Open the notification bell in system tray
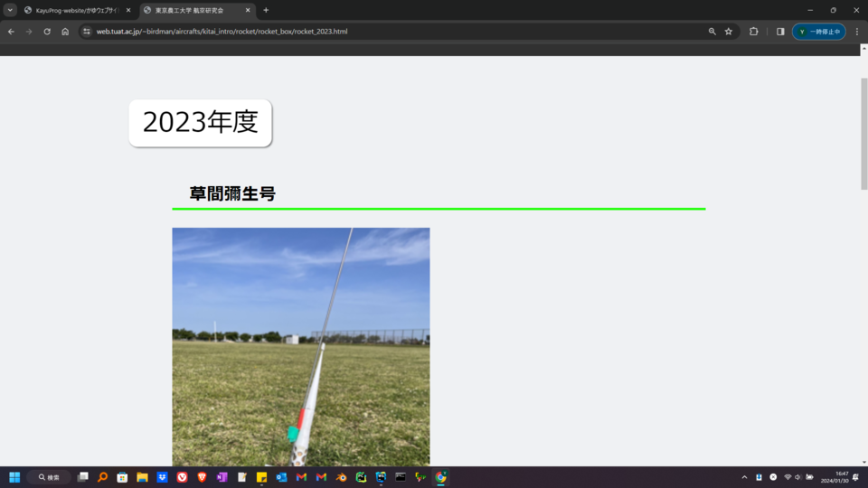 pyautogui.click(x=855, y=477)
